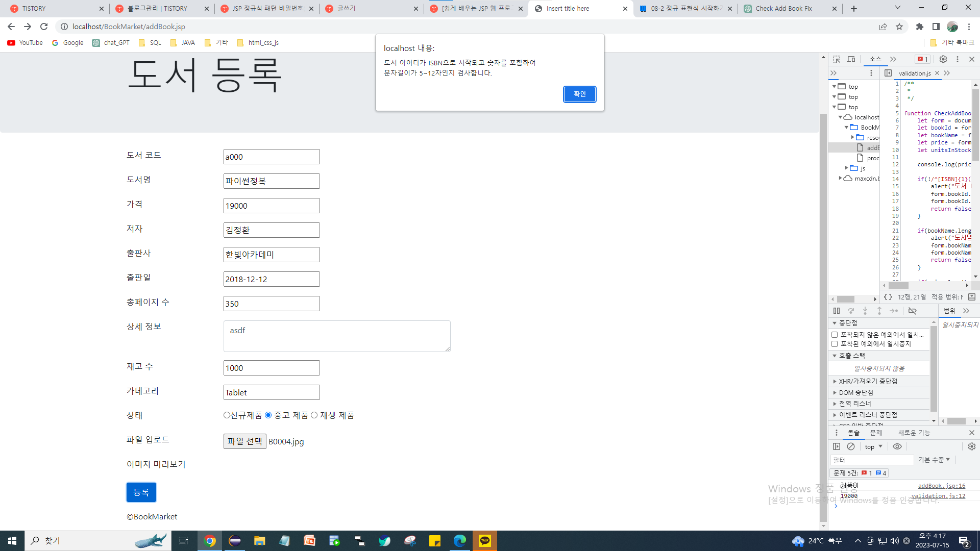Select the 신규제품 radio button
The width and height of the screenshot is (980, 551).
point(227,415)
